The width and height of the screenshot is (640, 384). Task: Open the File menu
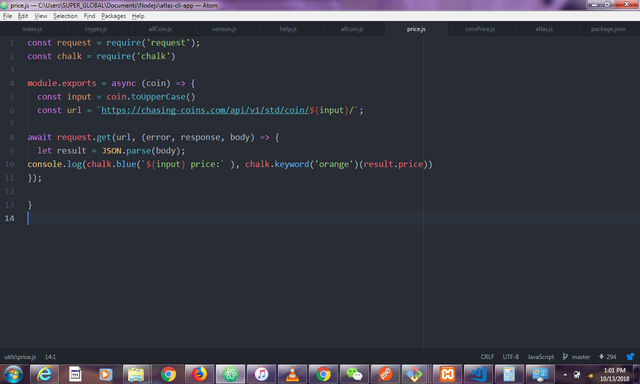click(7, 16)
